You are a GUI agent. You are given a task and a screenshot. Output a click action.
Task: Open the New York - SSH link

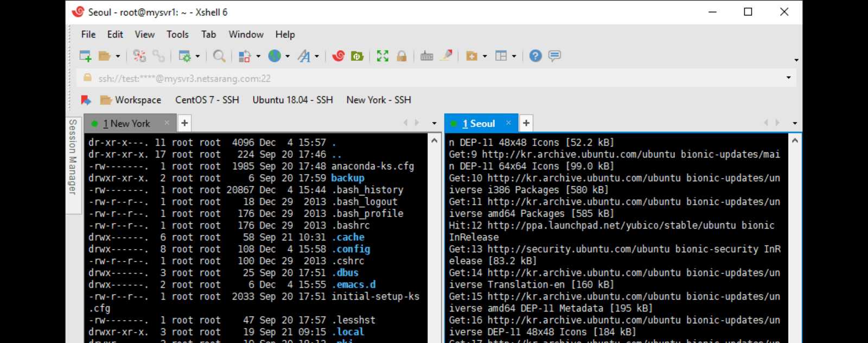[x=379, y=100]
